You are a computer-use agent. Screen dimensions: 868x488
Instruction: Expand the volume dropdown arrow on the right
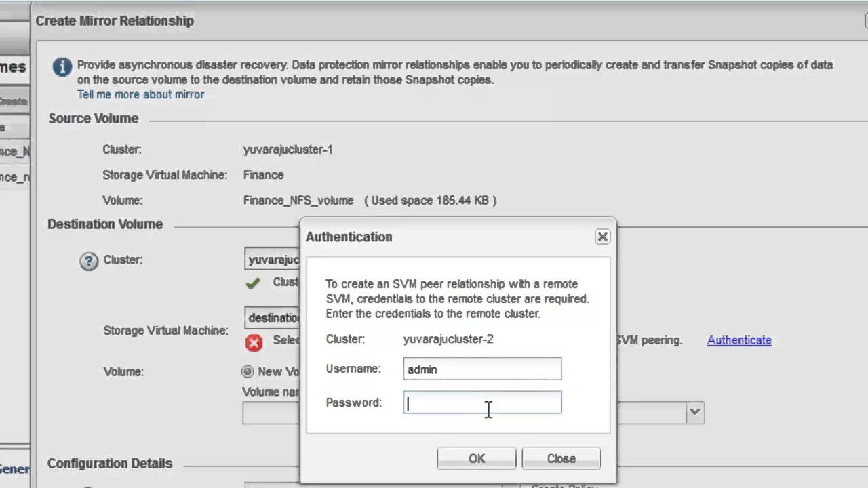coord(695,412)
